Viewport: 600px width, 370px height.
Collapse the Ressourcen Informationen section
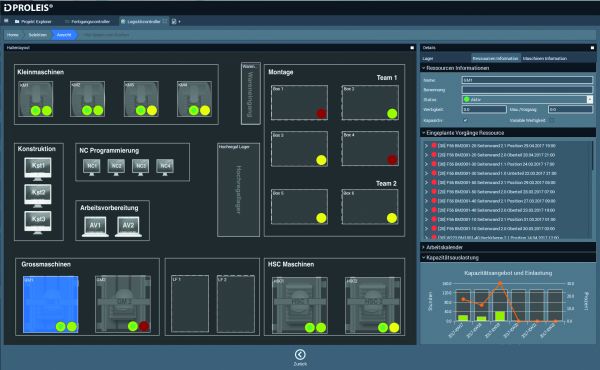[424, 68]
